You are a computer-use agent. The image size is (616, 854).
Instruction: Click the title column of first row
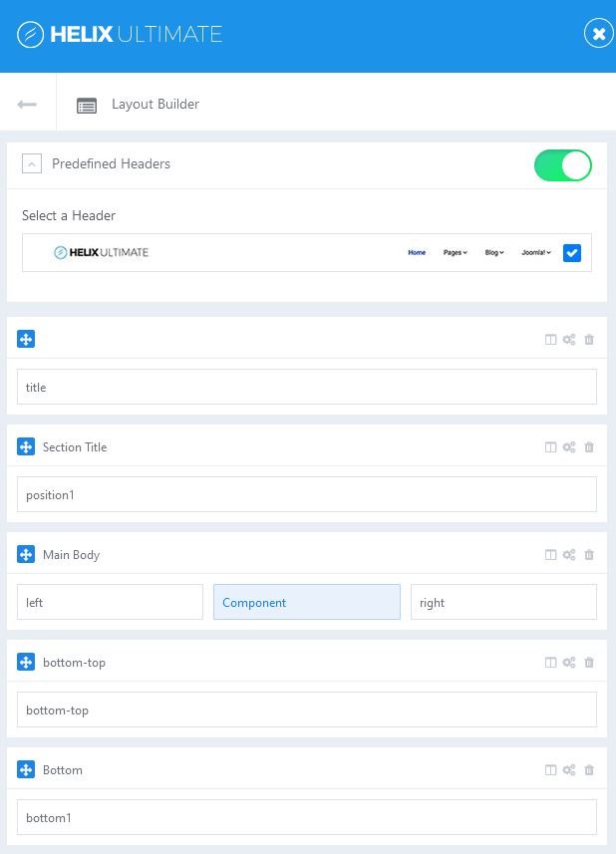pyautogui.click(x=307, y=388)
